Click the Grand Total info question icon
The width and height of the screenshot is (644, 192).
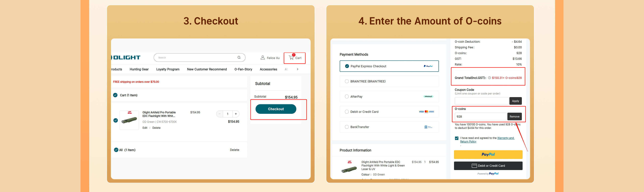coord(489,78)
